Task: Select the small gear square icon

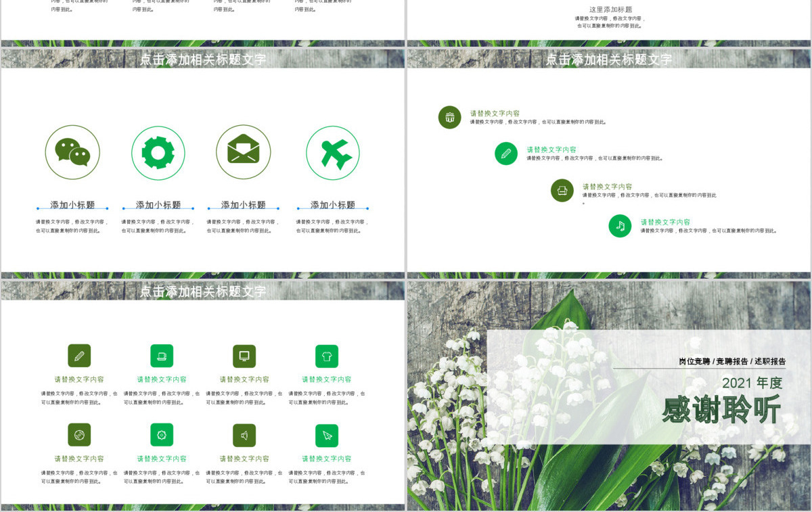Action: coord(162,435)
